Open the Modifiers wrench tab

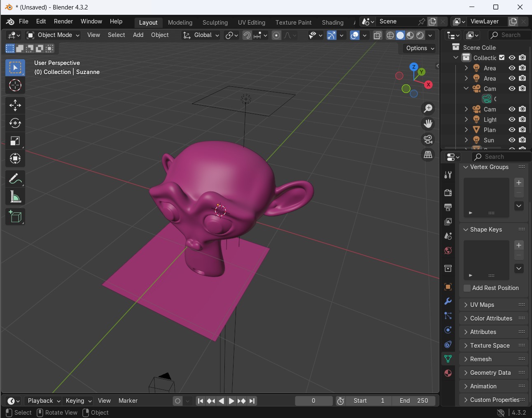click(448, 301)
